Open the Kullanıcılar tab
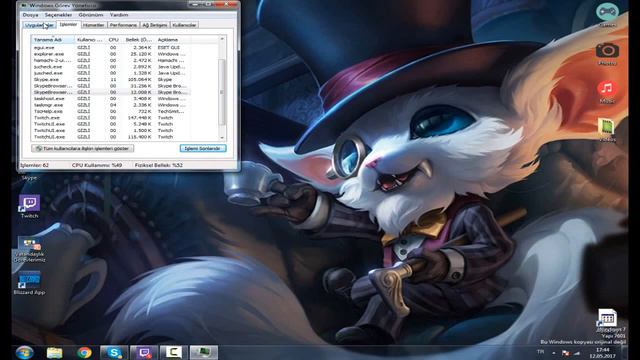Viewport: 640px width, 360px height. click(x=184, y=25)
